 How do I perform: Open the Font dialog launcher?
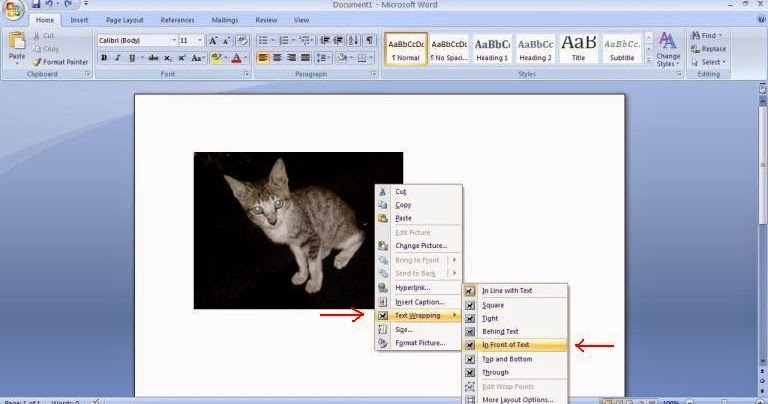[246, 73]
